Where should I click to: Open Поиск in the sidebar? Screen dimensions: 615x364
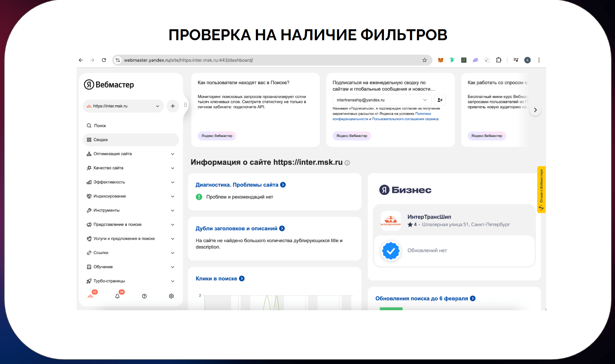100,126
